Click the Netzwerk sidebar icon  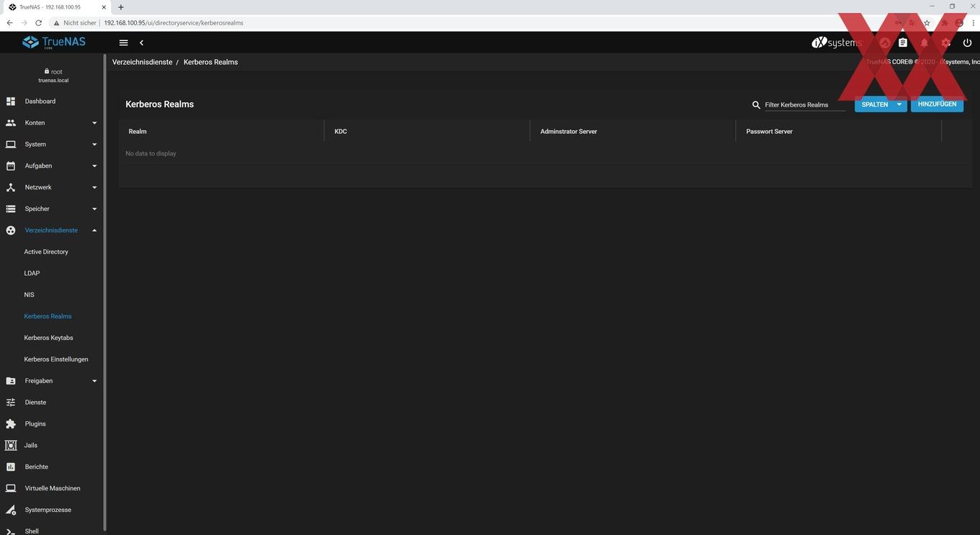(x=11, y=188)
